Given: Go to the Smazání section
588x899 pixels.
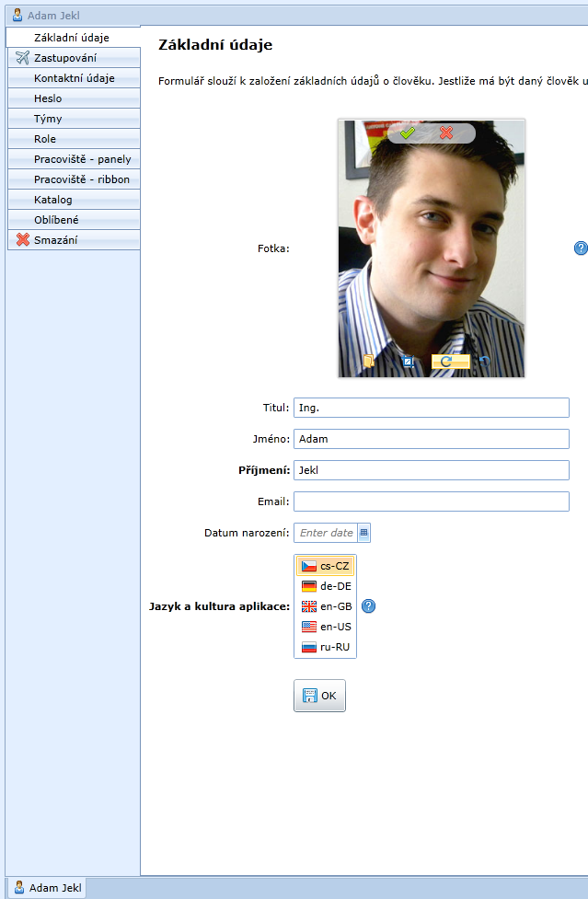Looking at the screenshot, I should point(74,240).
